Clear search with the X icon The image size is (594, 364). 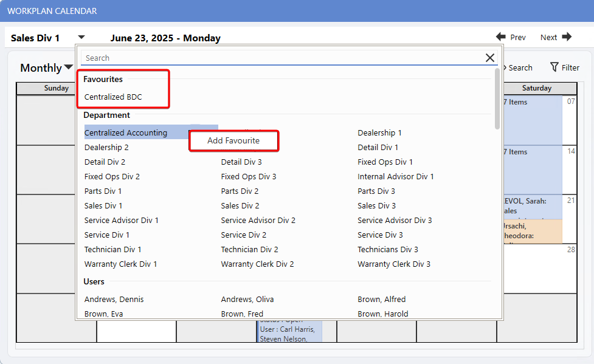(490, 58)
